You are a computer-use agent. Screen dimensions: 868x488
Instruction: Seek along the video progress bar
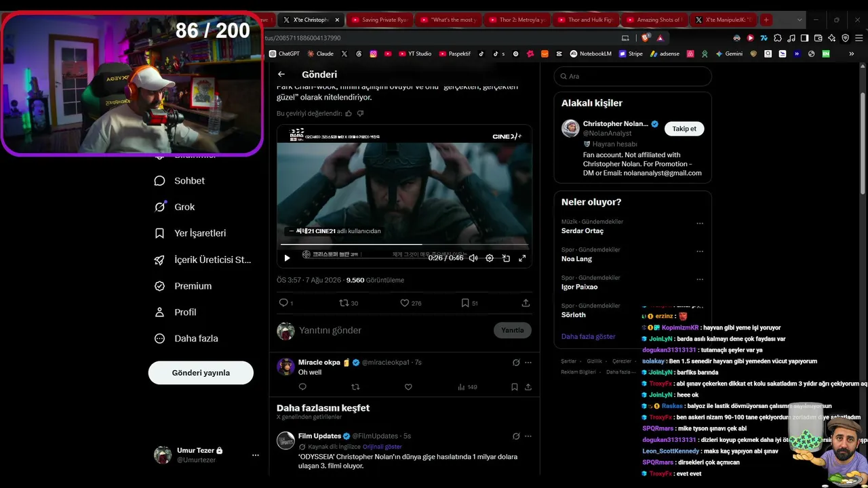click(404, 244)
